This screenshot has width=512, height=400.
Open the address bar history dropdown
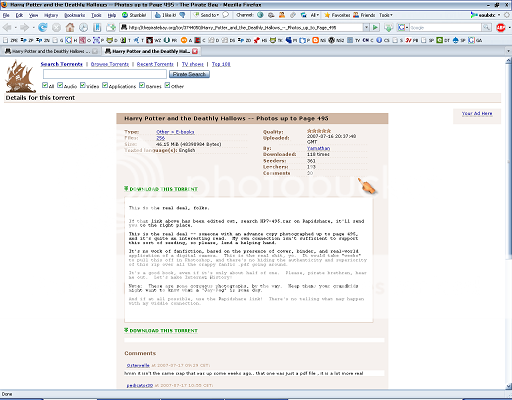366,27
